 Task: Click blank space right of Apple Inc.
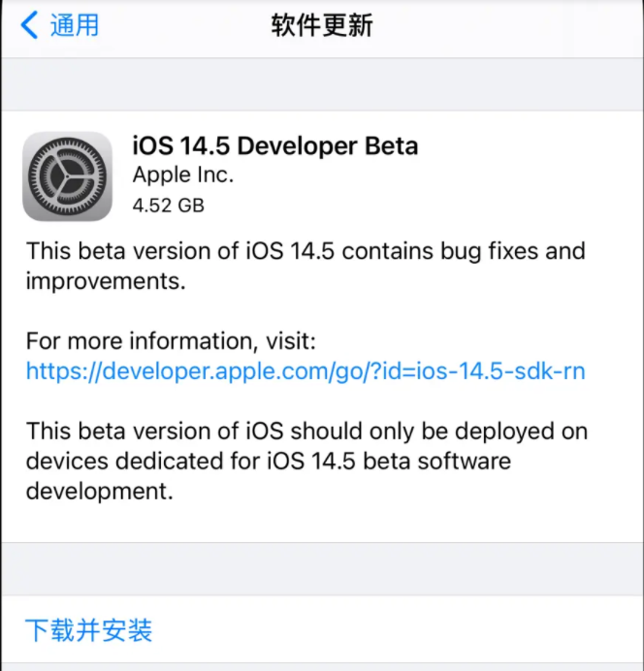(x=428, y=176)
